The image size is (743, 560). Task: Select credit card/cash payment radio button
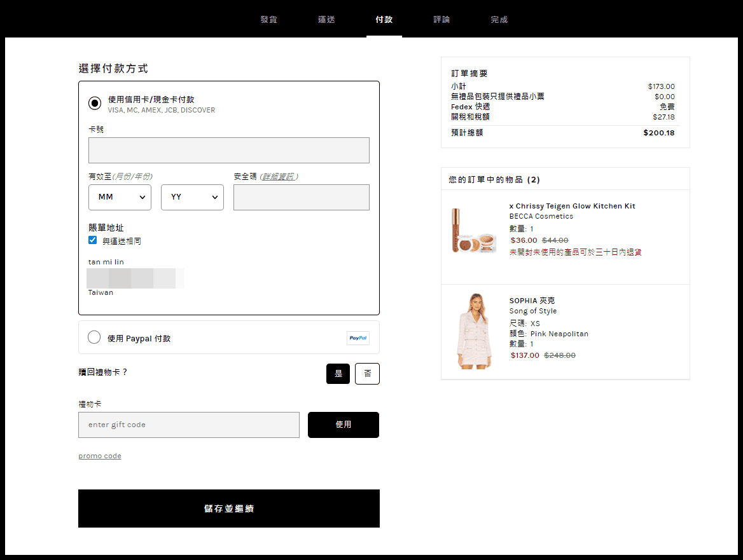tap(94, 103)
